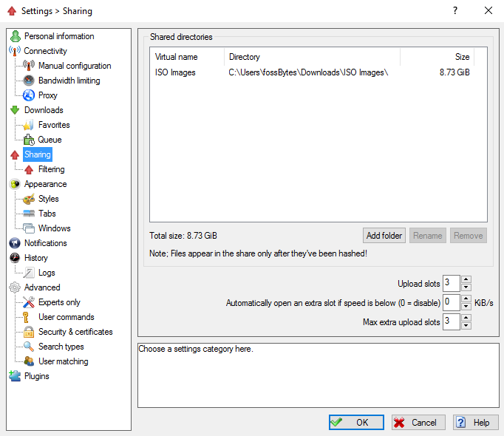Click the Queue icon
The image size is (504, 436).
click(29, 140)
